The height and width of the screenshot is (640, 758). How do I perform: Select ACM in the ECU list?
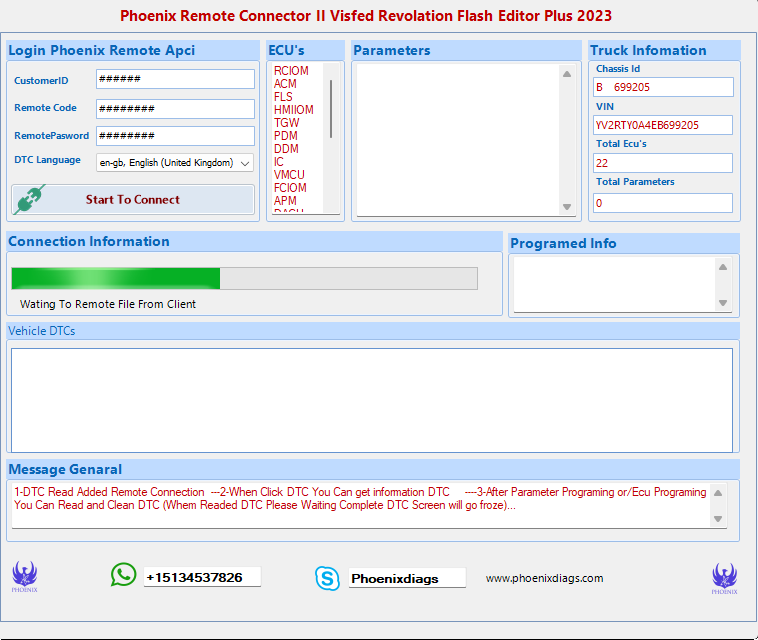coord(285,84)
